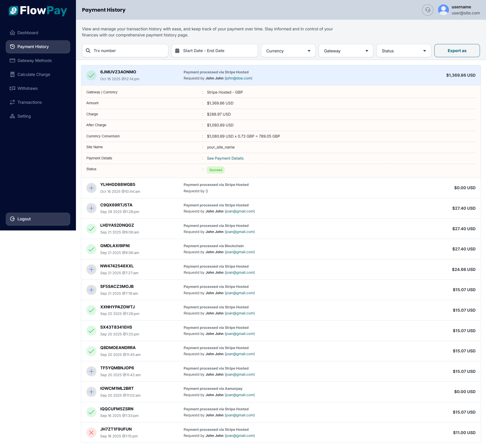486x448 pixels.
Task: Click the calendar icon in date filter
Action: pyautogui.click(x=177, y=51)
